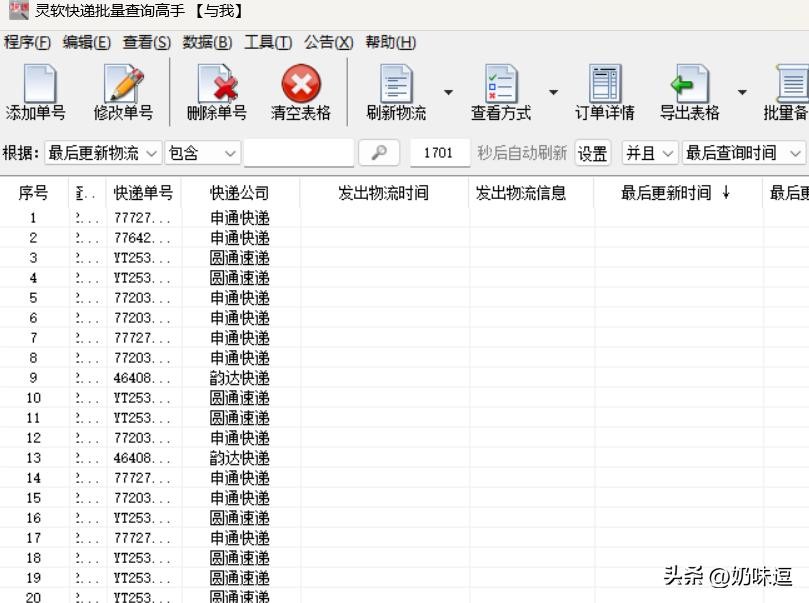Expand the 查看方式 dropdown arrow
The image size is (809, 603).
553,93
